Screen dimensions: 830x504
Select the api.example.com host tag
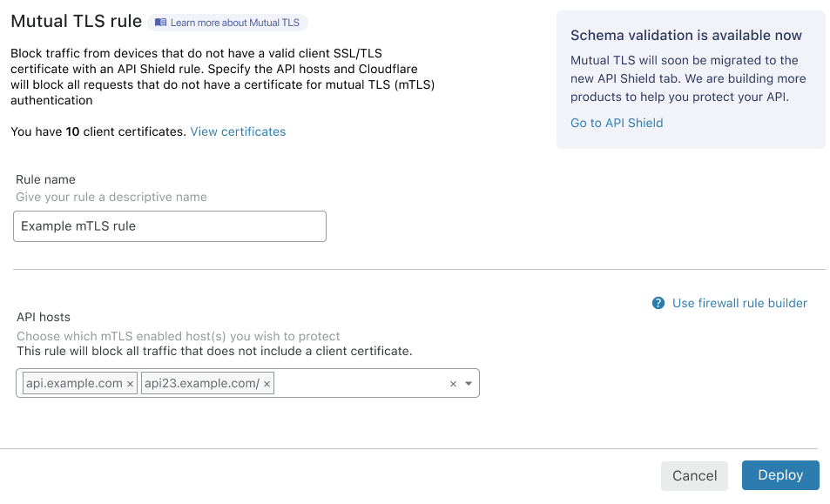point(74,383)
